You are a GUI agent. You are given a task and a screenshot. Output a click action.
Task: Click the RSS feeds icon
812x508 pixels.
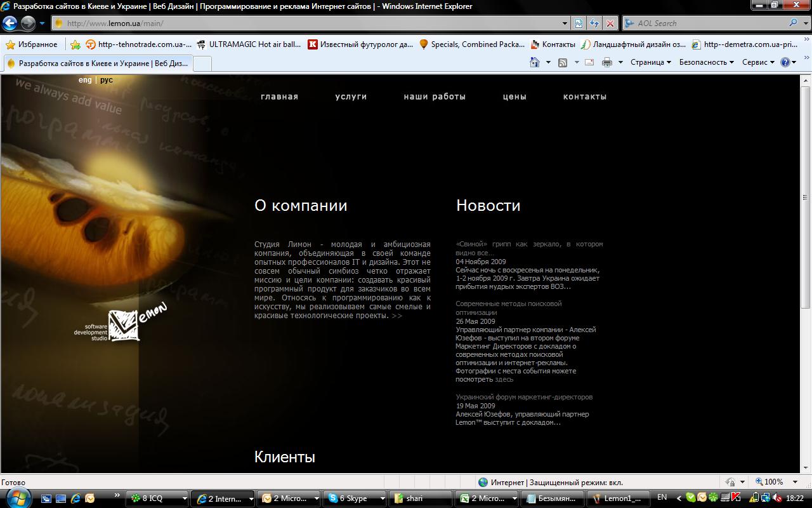(x=562, y=62)
